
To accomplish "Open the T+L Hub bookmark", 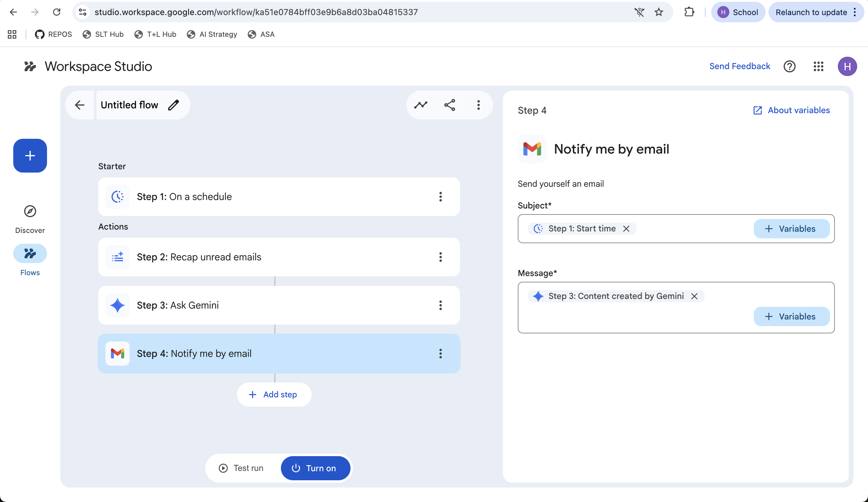I will pyautogui.click(x=155, y=34).
